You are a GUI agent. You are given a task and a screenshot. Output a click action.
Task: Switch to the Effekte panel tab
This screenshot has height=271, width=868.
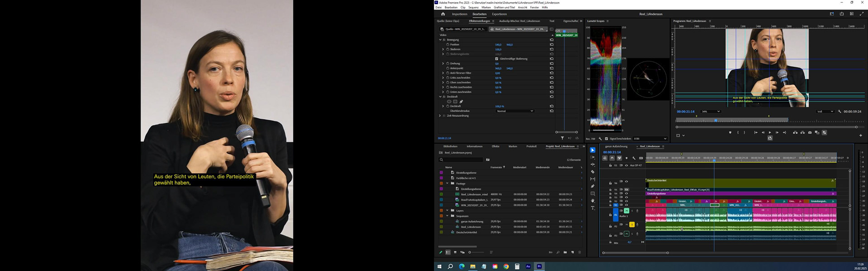495,146
